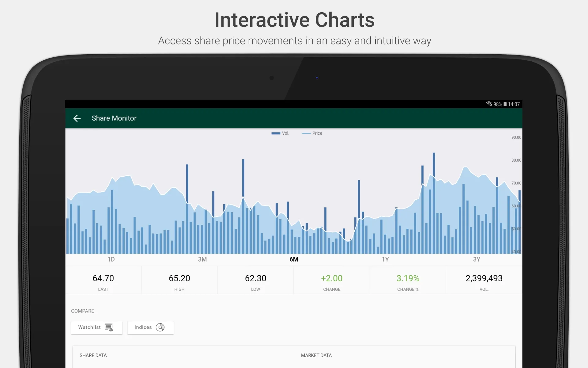Click the 98% battery percentage
The width and height of the screenshot is (588, 368).
click(x=498, y=104)
